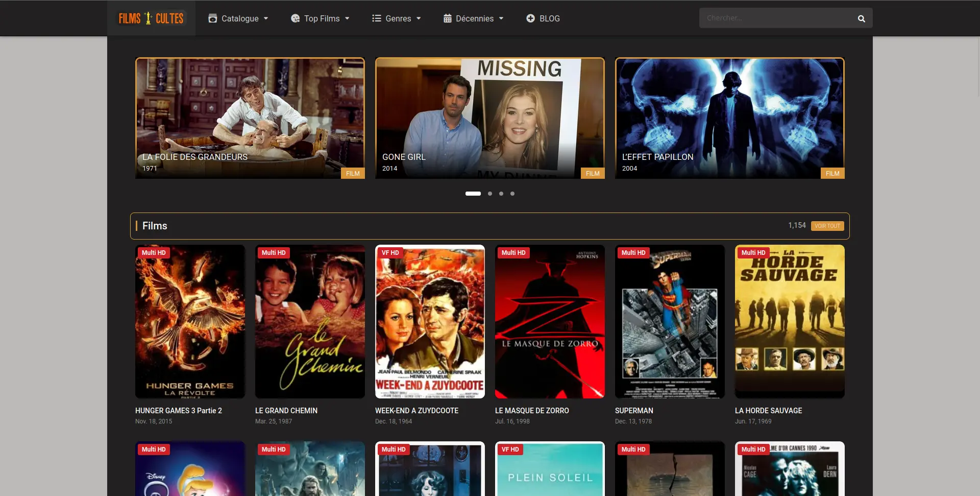Expand the Genres dropdown arrow
Screen dimensions: 980x496
[419, 18]
